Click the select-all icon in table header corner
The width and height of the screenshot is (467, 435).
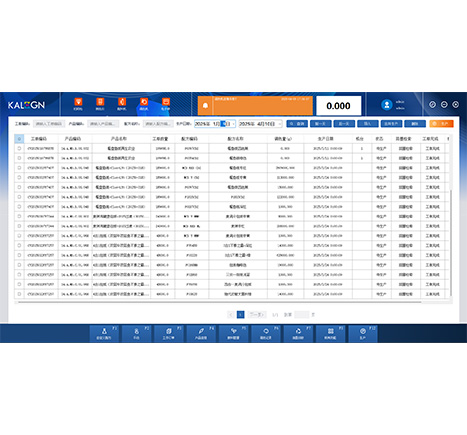click(19, 139)
